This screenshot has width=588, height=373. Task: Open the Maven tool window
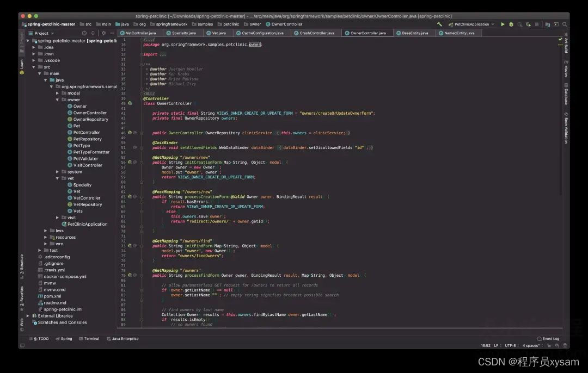(566, 69)
